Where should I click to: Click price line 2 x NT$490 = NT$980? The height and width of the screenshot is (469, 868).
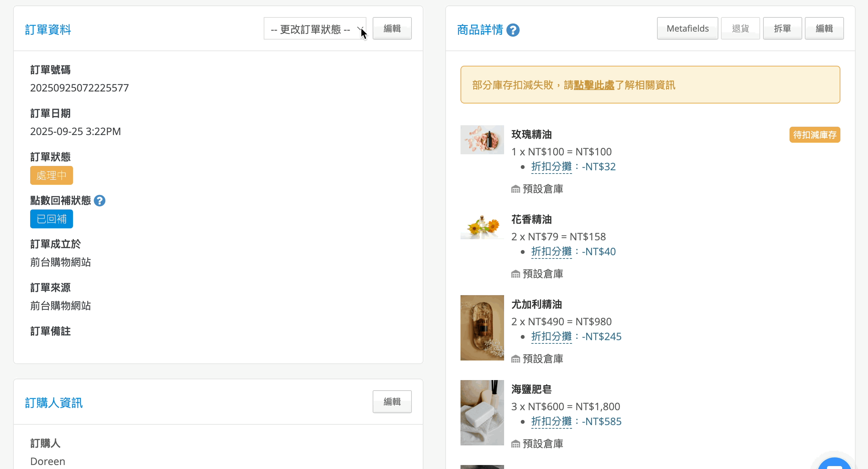(x=561, y=322)
